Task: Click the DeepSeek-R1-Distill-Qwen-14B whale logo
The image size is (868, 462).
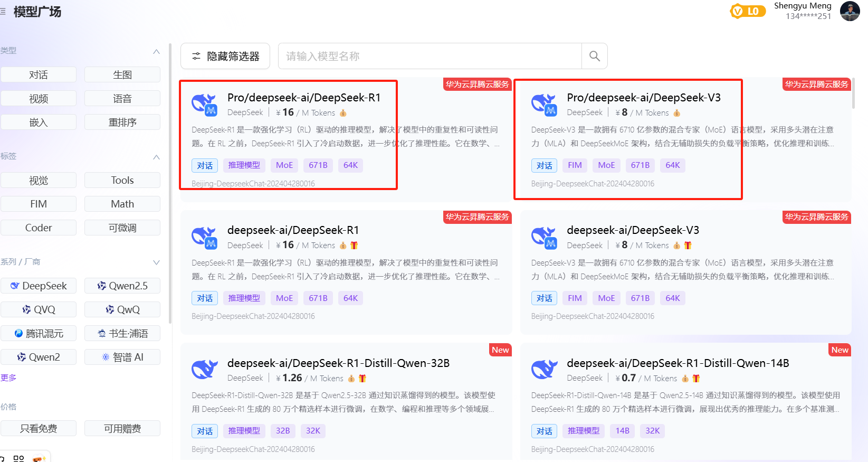Action: (x=544, y=370)
